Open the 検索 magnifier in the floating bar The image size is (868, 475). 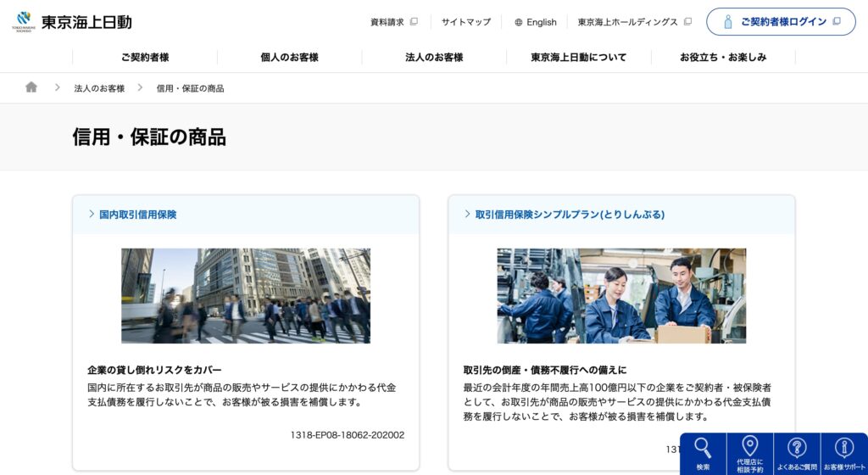703,447
